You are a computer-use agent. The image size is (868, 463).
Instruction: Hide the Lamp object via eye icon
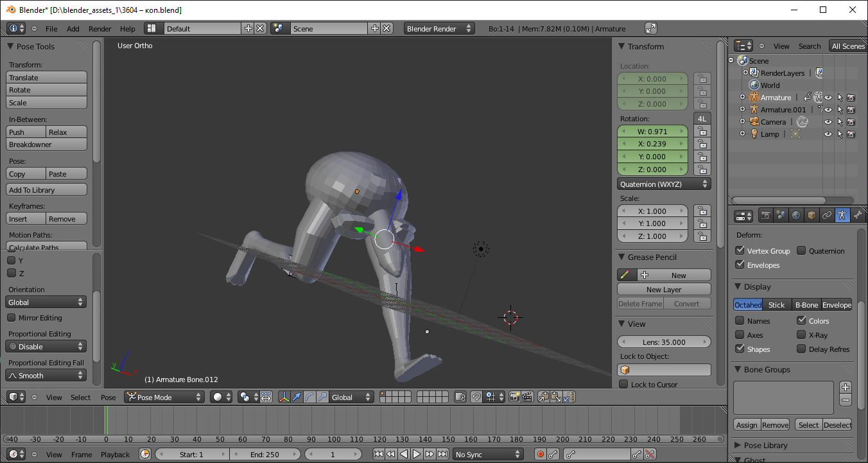pyautogui.click(x=828, y=134)
